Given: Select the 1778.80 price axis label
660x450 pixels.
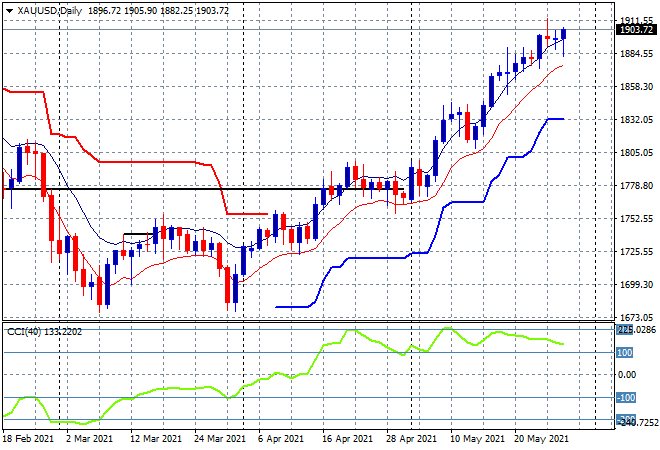Looking at the screenshot, I should click(x=636, y=186).
